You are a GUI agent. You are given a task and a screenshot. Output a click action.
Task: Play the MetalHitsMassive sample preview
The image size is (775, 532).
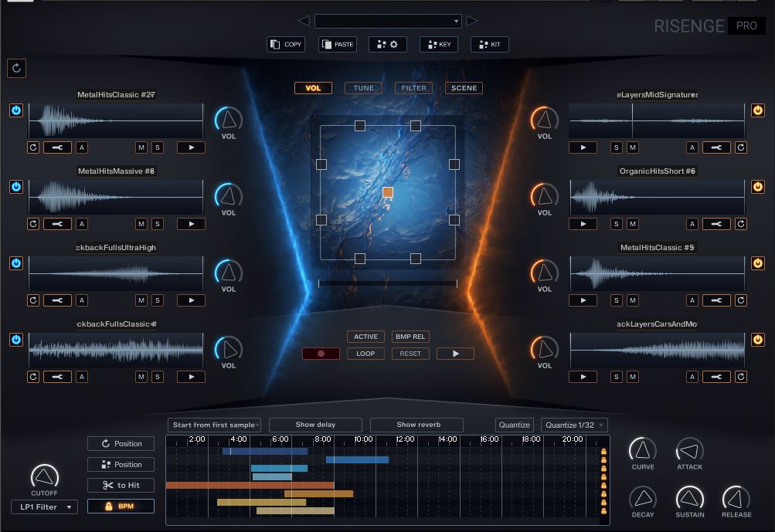point(191,224)
